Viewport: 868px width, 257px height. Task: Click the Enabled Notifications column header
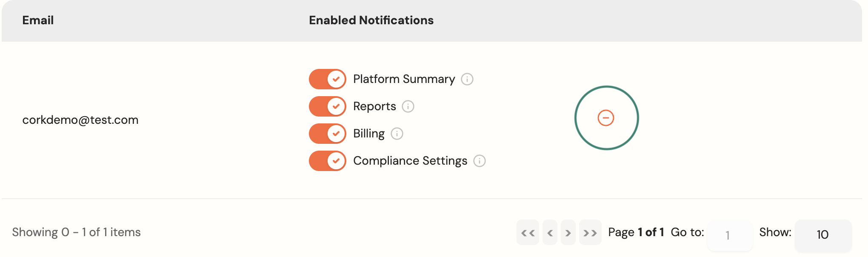coord(371,20)
